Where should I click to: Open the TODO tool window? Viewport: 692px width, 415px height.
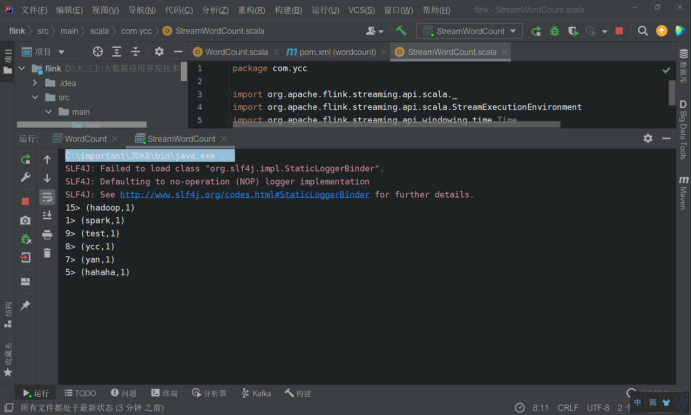80,393
